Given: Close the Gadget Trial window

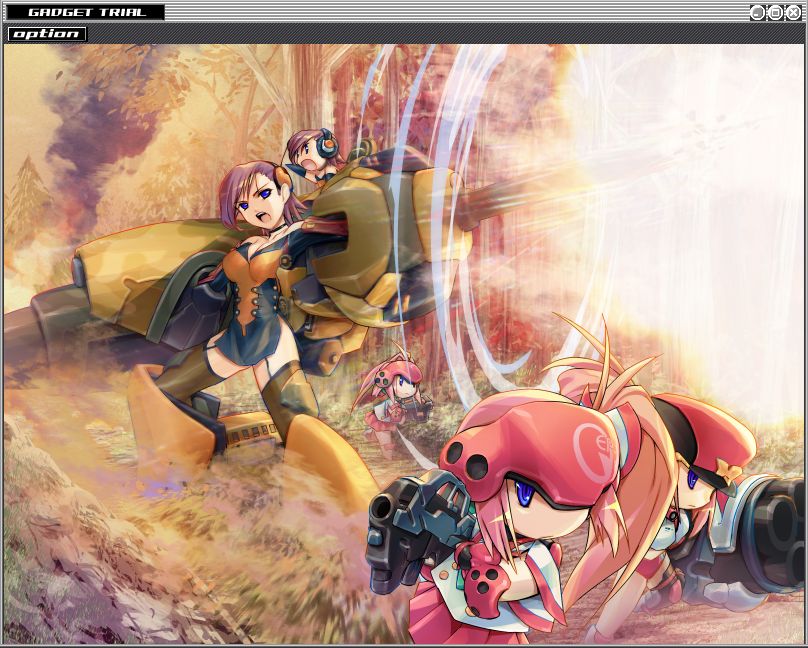Looking at the screenshot, I should (x=793, y=13).
